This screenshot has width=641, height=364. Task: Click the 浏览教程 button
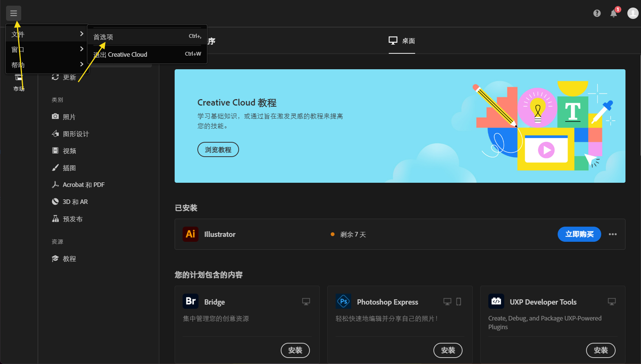[x=218, y=149]
